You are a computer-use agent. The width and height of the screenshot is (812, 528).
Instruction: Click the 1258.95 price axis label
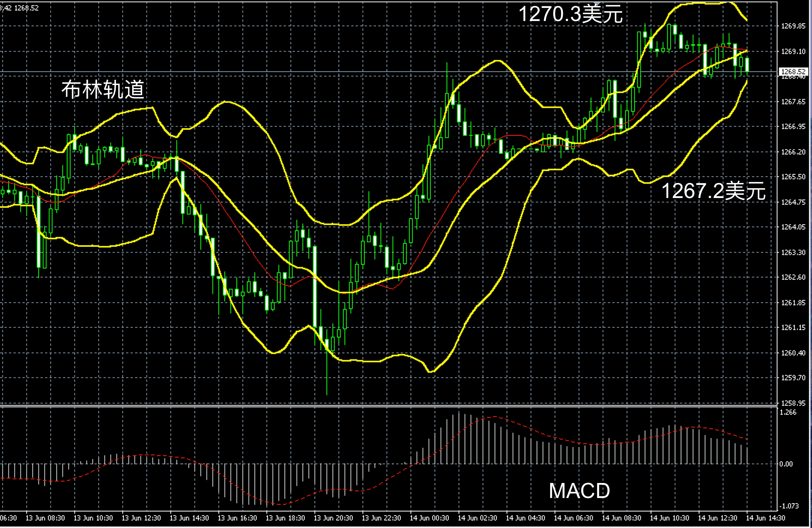click(793, 403)
